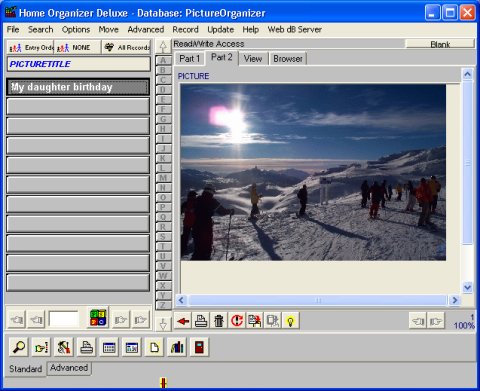Open the browser window icon in bottom toolbar
The image size is (480, 391).
[132, 347]
